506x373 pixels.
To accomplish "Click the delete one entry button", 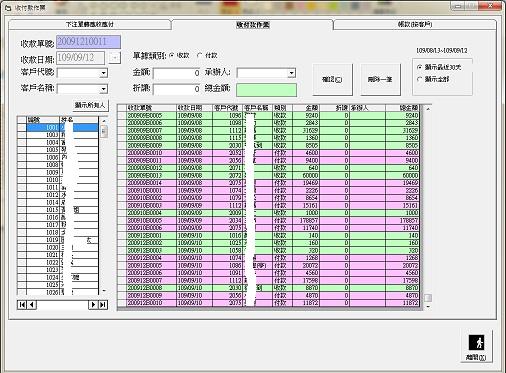I will (380, 79).
